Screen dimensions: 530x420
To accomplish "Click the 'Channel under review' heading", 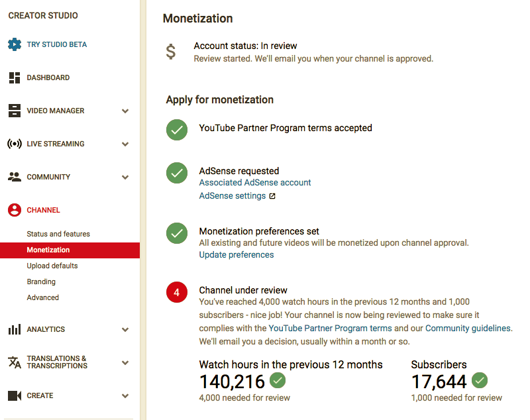I will (x=243, y=290).
